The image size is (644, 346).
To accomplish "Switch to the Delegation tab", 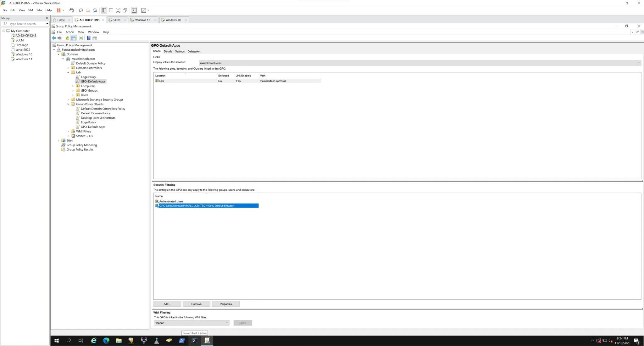I will pos(194,51).
